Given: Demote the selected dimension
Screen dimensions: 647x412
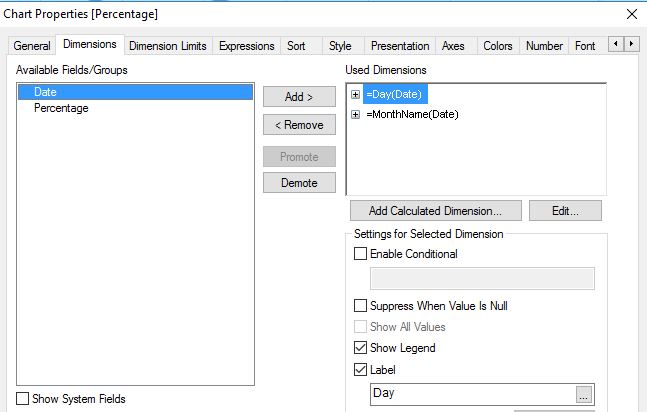Looking at the screenshot, I should (x=299, y=183).
